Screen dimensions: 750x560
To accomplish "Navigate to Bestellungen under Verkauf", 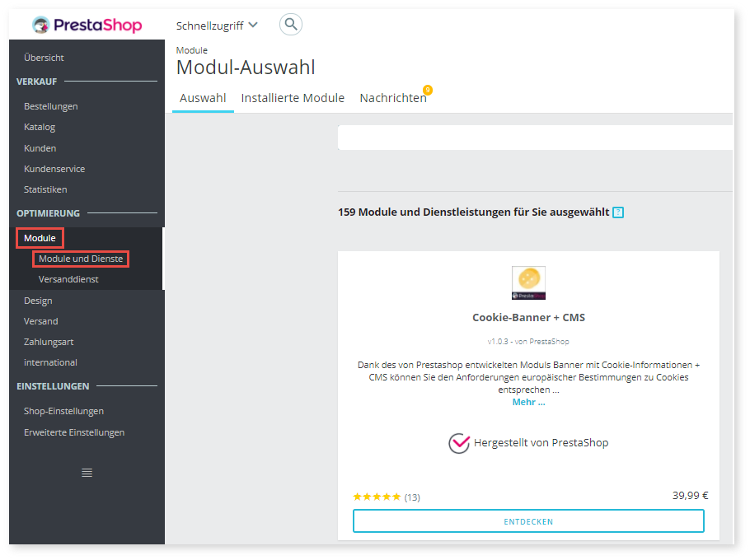I will [51, 105].
